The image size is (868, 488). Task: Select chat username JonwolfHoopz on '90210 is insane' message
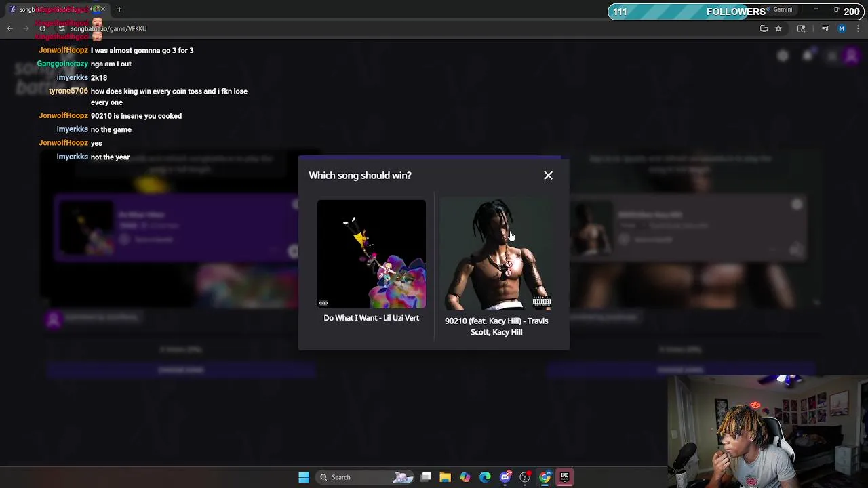coord(63,116)
